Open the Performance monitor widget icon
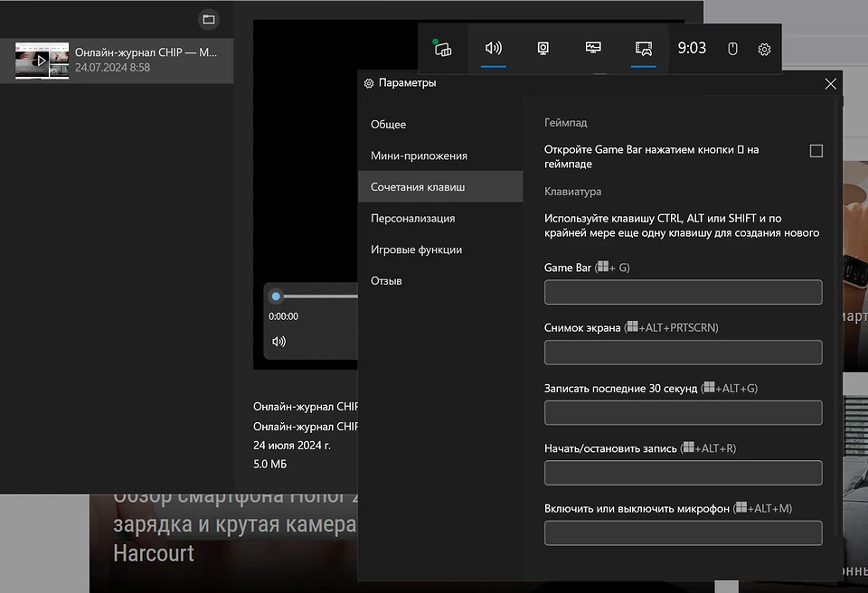The width and height of the screenshot is (868, 593). coord(593,49)
